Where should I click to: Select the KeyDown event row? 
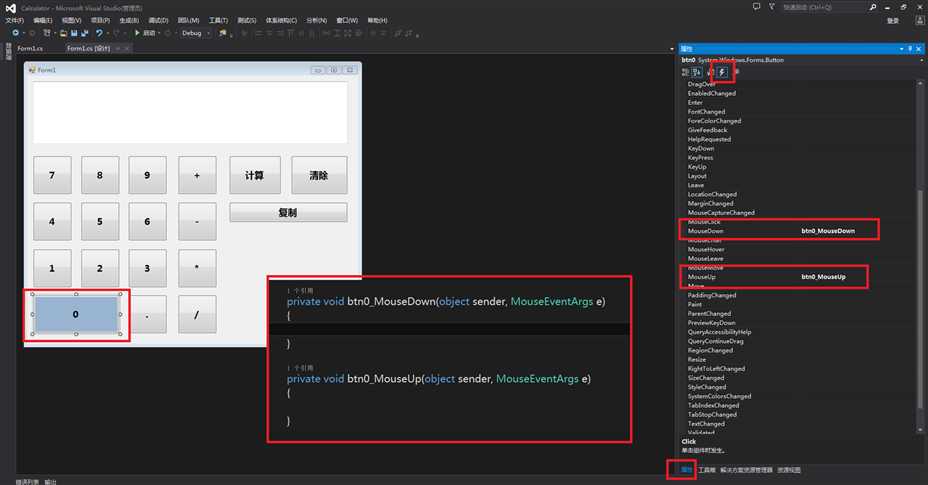click(x=798, y=149)
